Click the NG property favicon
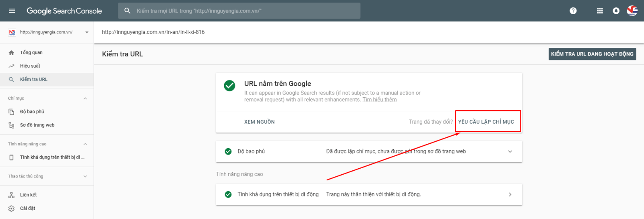The image size is (644, 219). click(12, 32)
